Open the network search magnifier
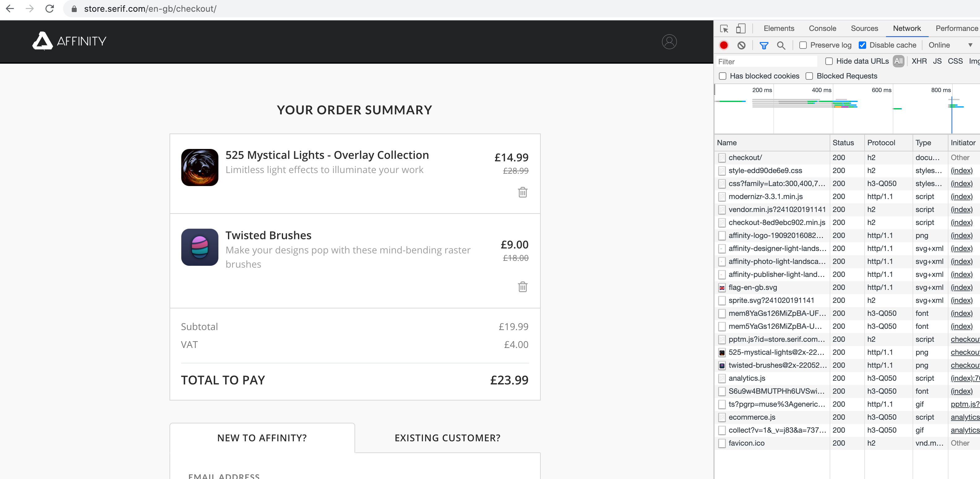980x479 pixels. 781,46
